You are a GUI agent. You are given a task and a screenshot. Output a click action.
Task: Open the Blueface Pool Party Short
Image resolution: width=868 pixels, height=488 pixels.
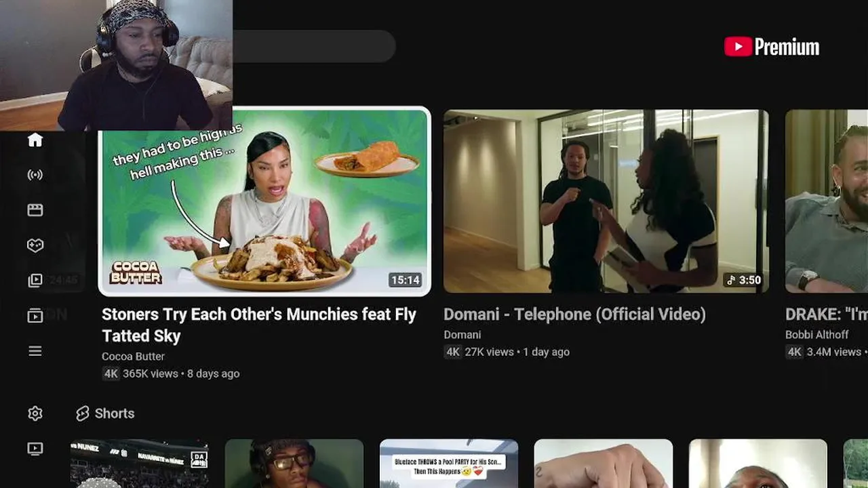point(449,464)
